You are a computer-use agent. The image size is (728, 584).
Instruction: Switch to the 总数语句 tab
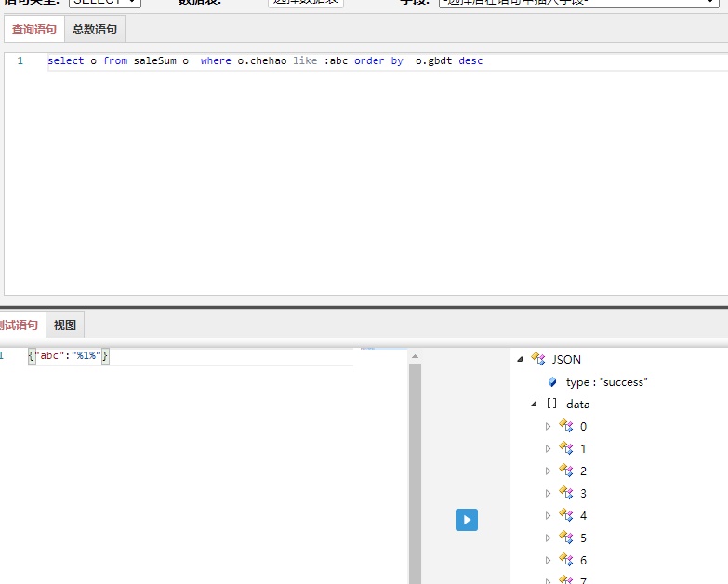click(95, 30)
